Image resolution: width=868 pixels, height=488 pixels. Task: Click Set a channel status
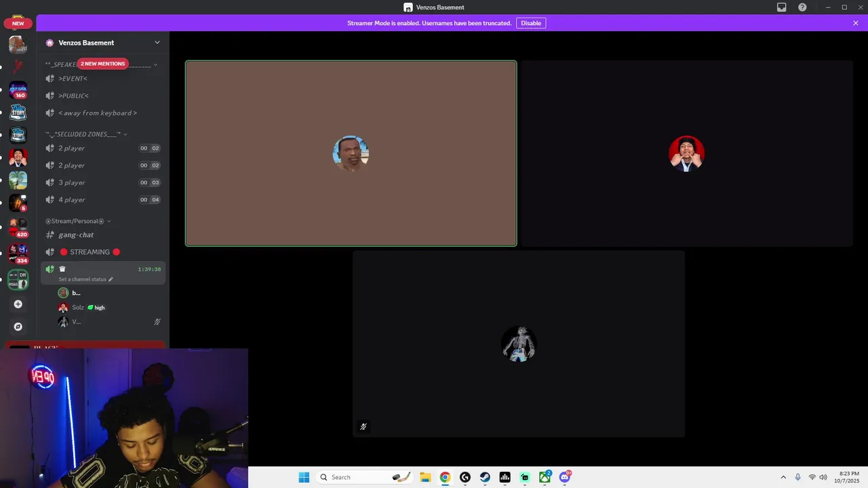pos(82,279)
